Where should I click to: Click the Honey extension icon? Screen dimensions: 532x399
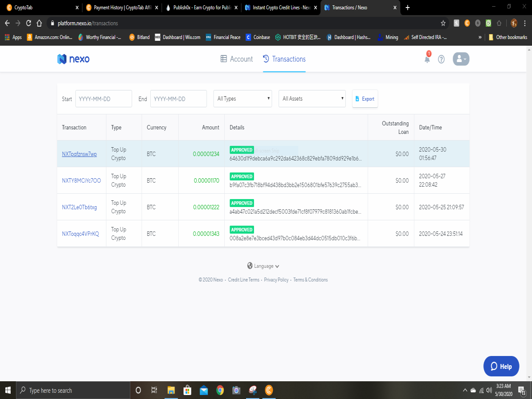point(456,23)
